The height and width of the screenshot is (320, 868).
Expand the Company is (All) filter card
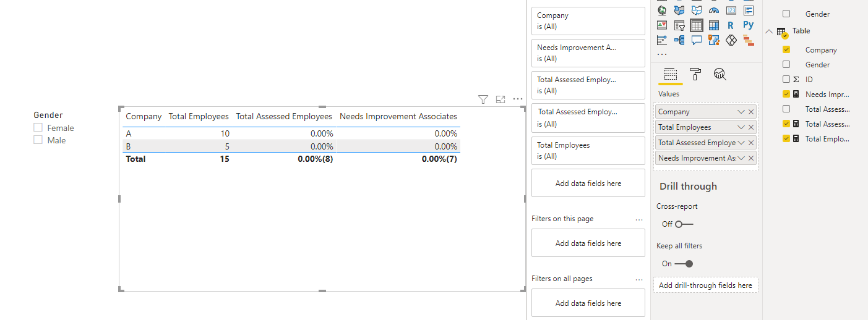588,21
